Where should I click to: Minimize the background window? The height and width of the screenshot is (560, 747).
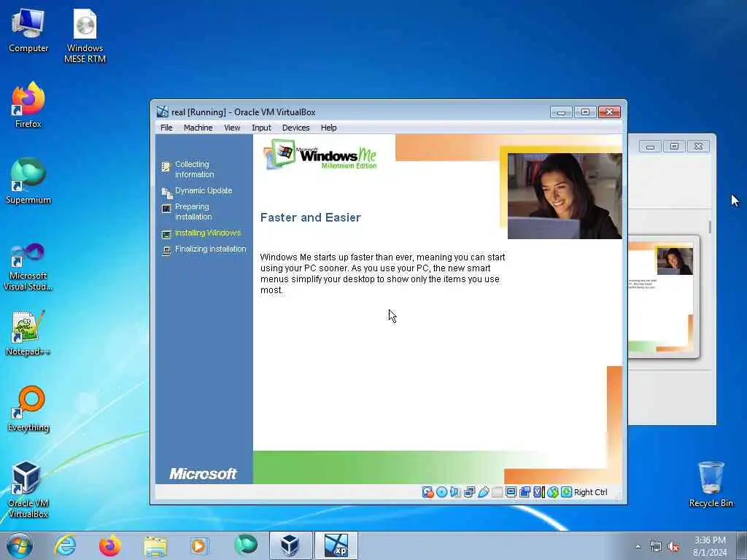pos(650,146)
